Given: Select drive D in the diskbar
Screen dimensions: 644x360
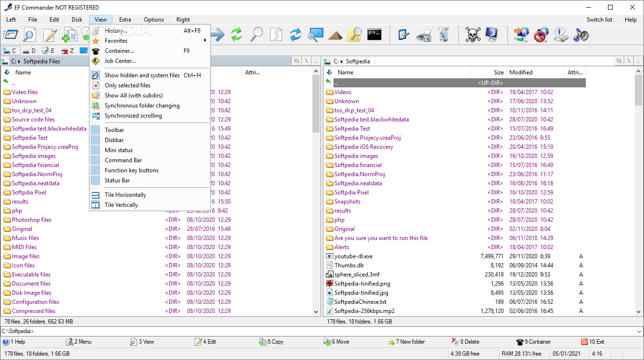Looking at the screenshot, I should [x=29, y=50].
